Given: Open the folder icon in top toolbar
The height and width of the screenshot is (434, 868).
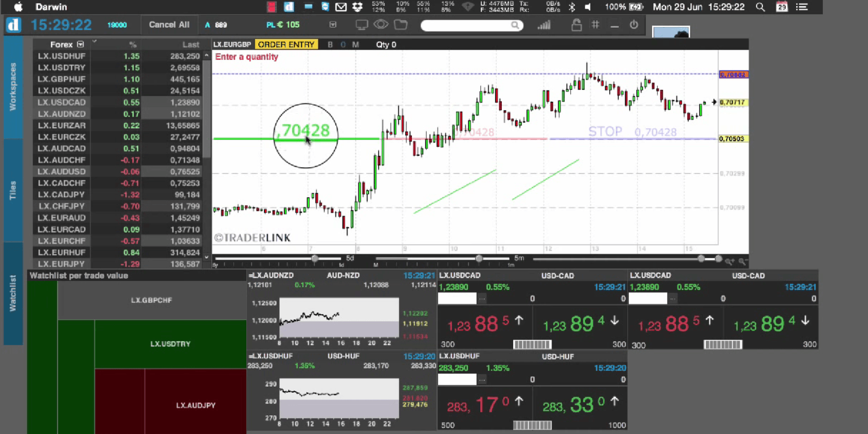Looking at the screenshot, I should 401,25.
